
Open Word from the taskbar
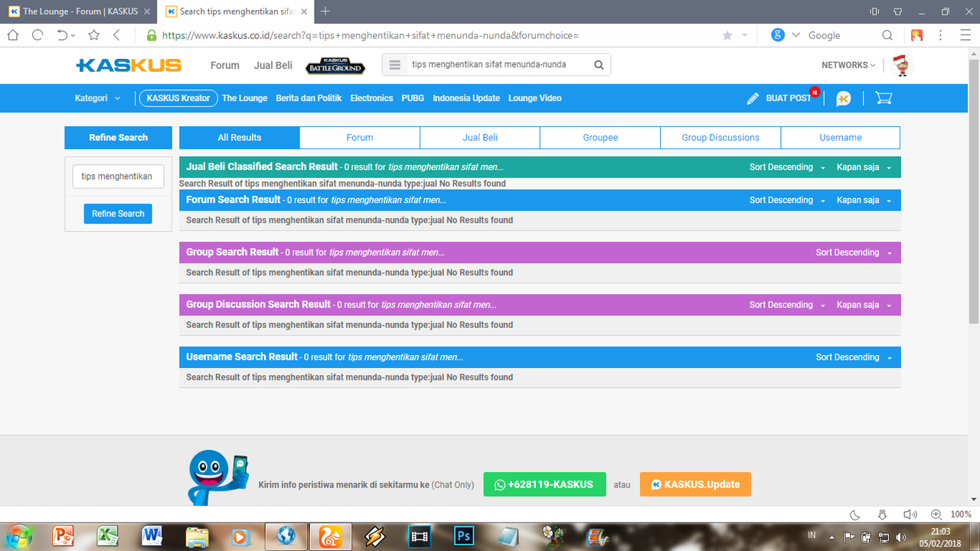click(152, 536)
